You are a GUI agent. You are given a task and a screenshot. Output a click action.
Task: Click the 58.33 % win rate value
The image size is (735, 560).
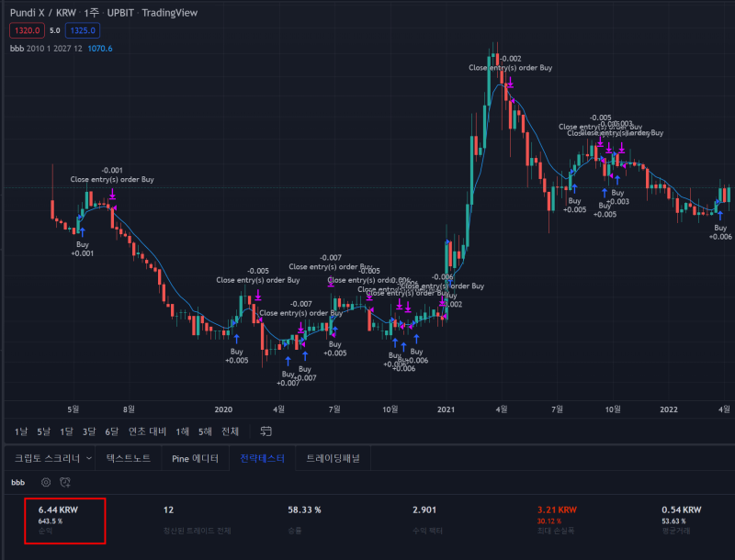point(304,510)
